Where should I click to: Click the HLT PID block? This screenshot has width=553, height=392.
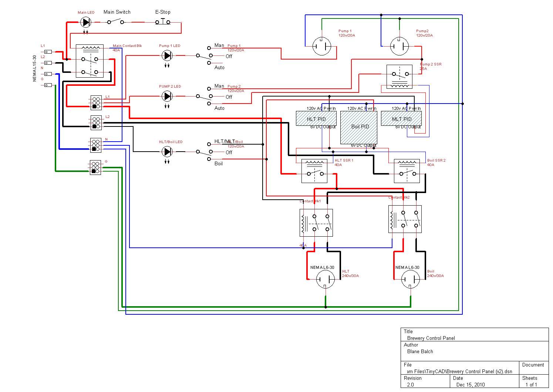316,118
